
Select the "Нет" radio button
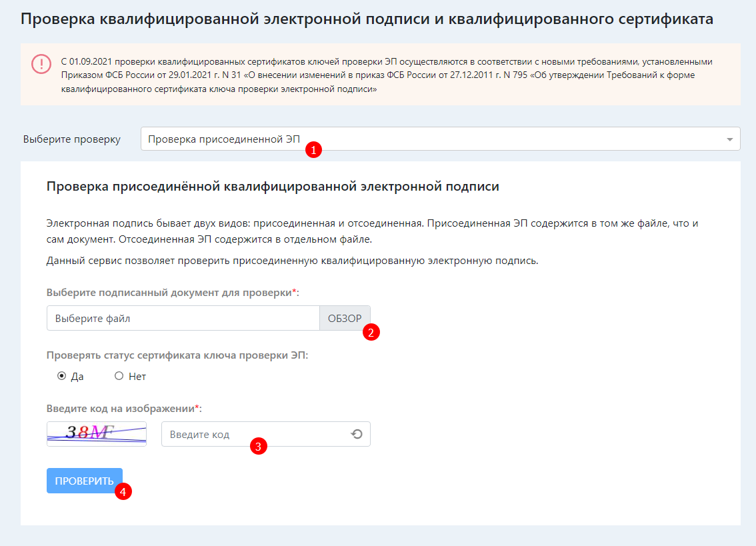[119, 376]
